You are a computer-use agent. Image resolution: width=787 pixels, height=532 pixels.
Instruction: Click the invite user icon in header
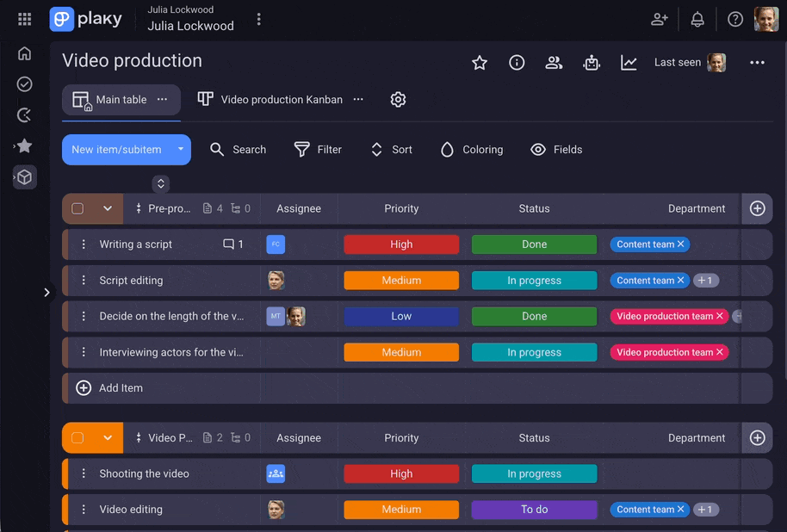click(660, 19)
